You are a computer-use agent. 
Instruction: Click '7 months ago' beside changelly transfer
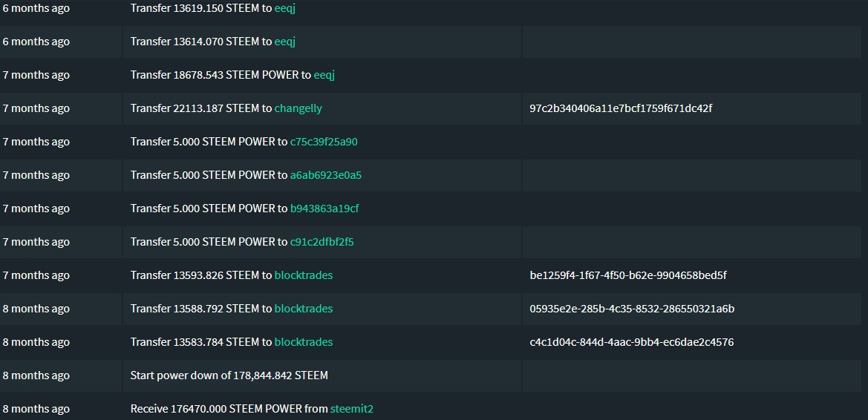(36, 108)
